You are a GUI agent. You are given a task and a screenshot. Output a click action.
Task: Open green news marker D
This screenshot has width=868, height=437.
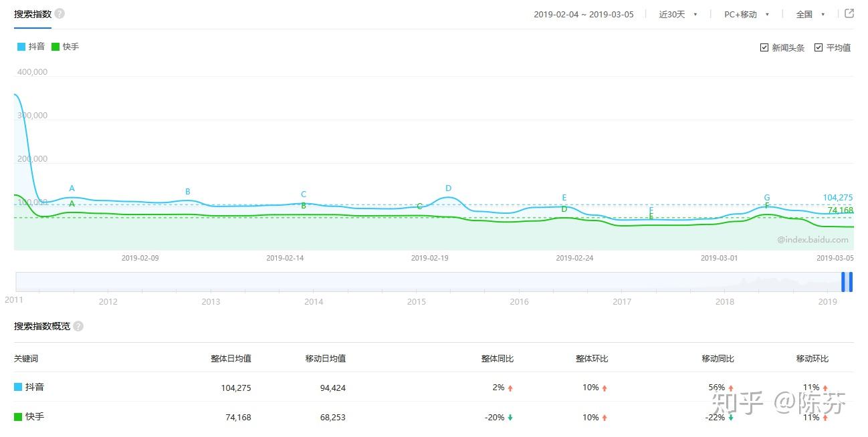(564, 209)
